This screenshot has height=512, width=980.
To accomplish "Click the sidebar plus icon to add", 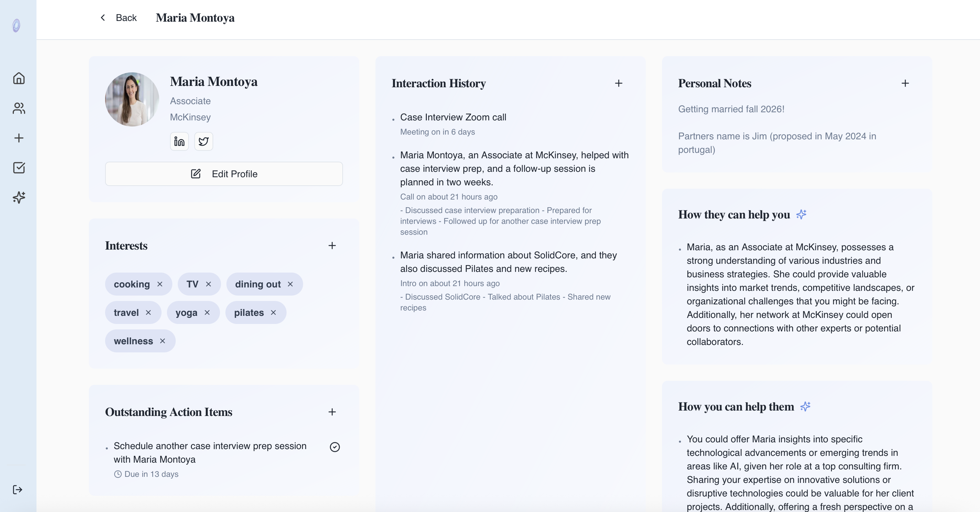I will click(19, 138).
